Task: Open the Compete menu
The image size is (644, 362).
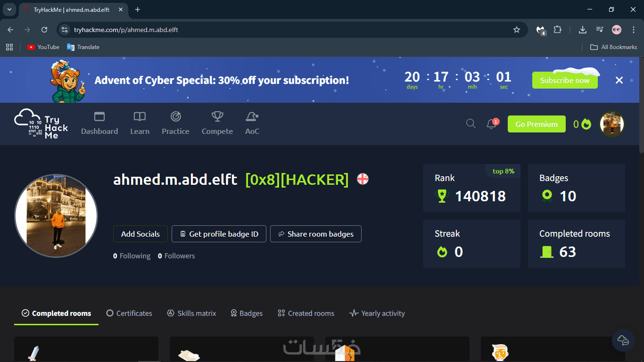Action: pyautogui.click(x=217, y=124)
